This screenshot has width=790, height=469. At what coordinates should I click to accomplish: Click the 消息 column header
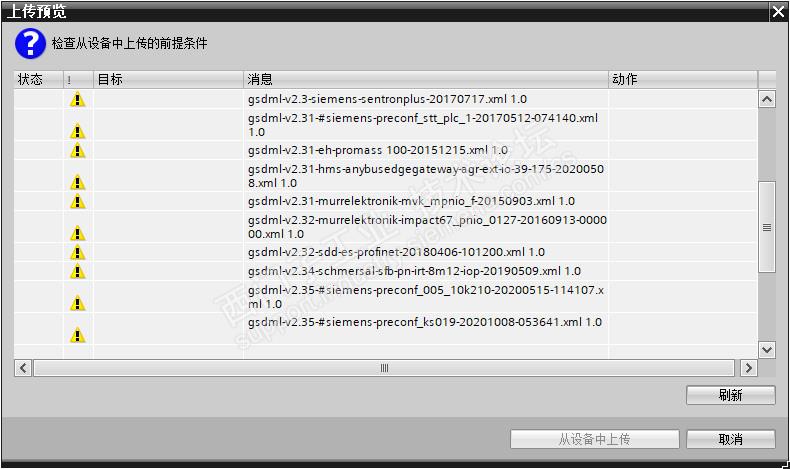(x=426, y=80)
